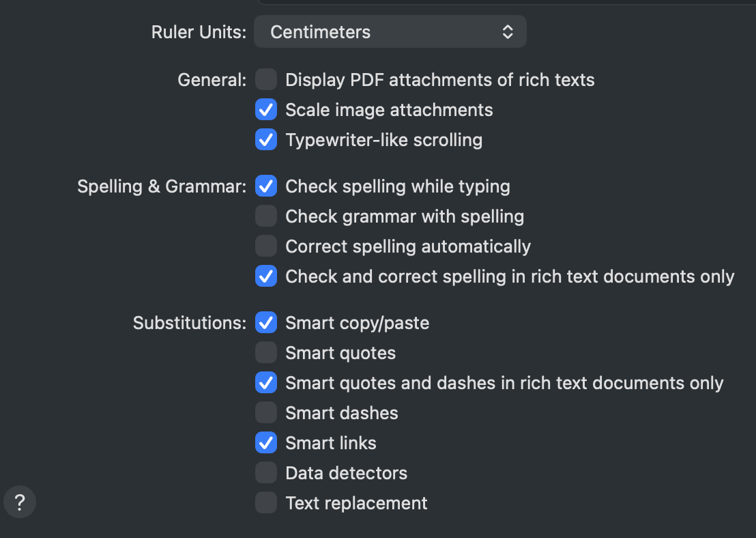
Task: Click the Smart links label text
Action: [331, 443]
